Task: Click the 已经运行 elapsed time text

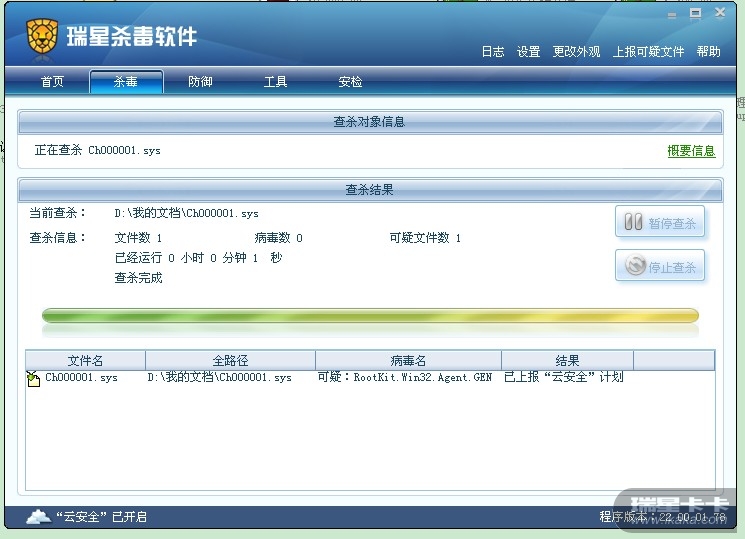Action: click(198, 258)
